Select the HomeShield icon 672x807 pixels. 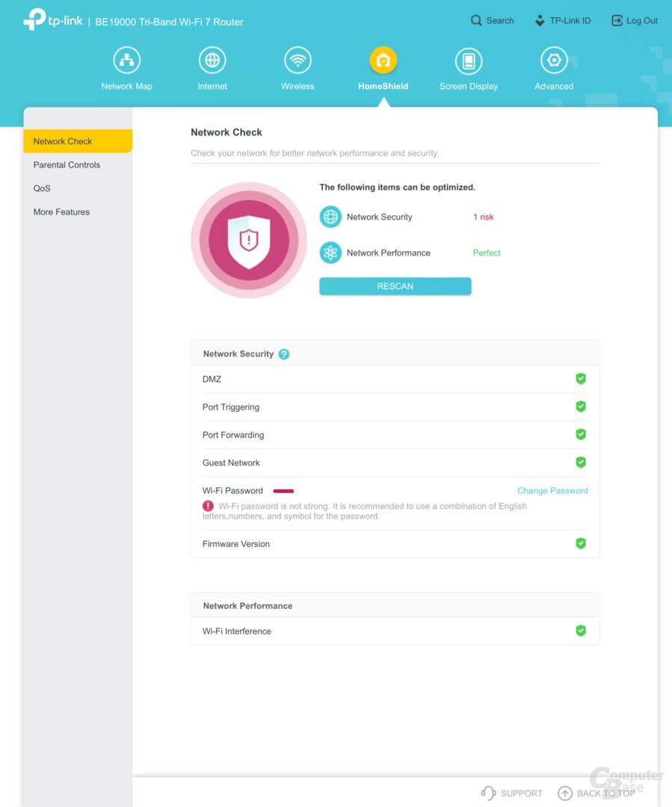(383, 61)
